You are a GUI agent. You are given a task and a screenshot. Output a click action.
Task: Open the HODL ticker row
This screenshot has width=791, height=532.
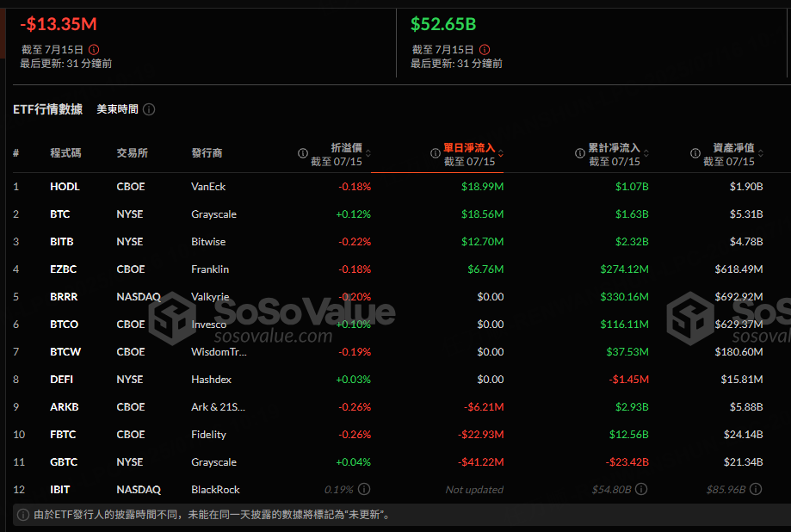(x=65, y=187)
